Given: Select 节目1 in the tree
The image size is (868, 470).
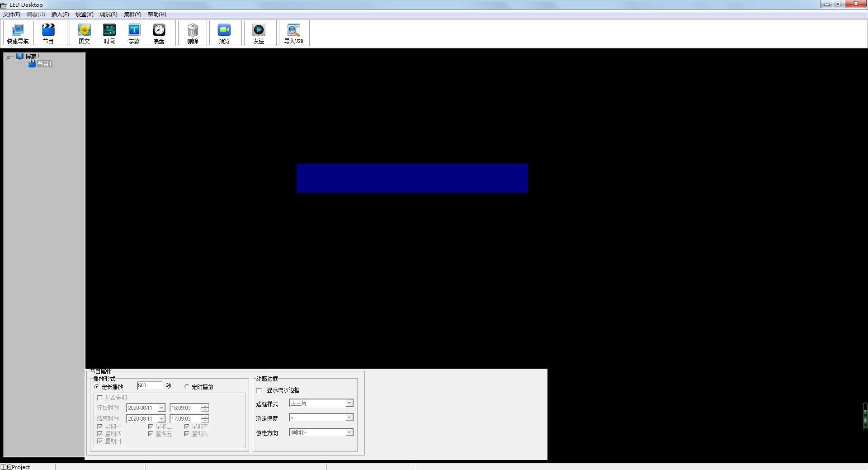Looking at the screenshot, I should click(x=44, y=64).
